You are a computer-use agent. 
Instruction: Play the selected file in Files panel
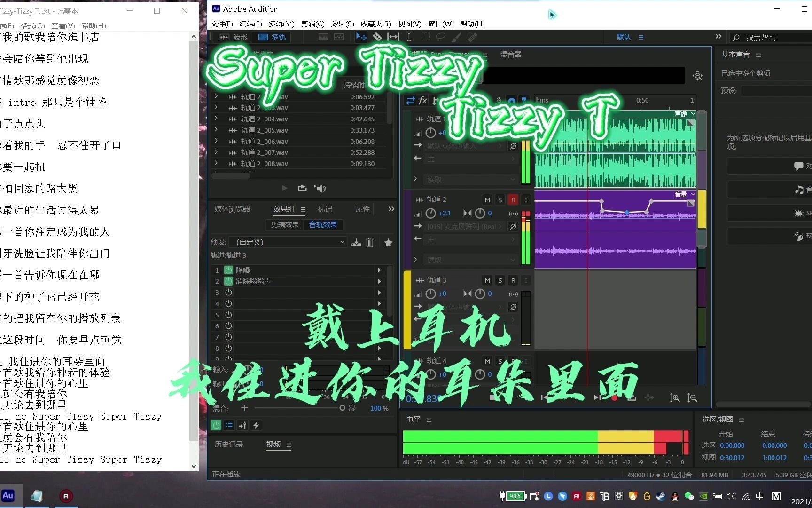coord(284,188)
